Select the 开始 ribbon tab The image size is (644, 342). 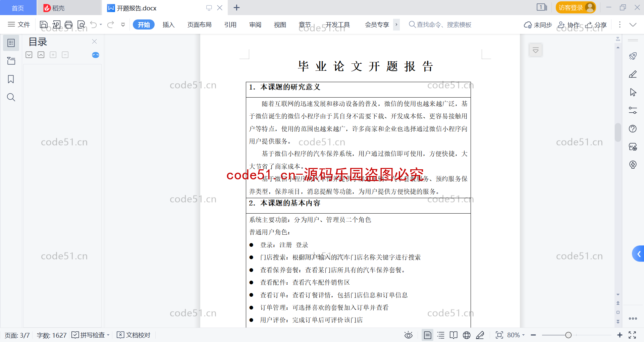pyautogui.click(x=144, y=24)
